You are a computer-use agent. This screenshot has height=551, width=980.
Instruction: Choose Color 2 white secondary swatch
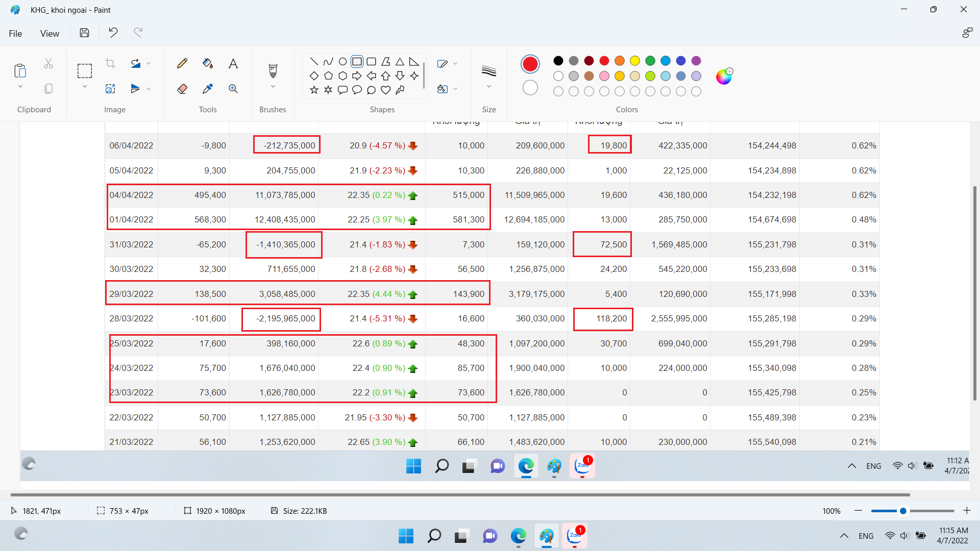click(x=530, y=88)
